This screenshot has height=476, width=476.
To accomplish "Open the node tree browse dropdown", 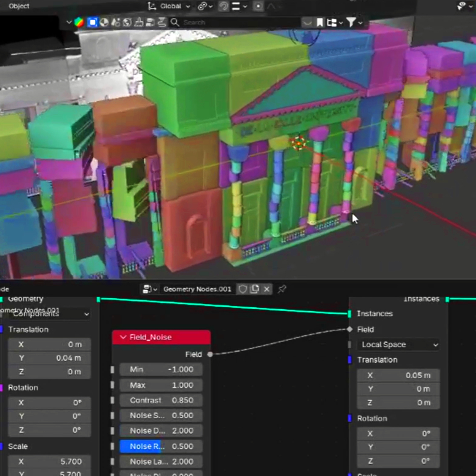I will click(149, 289).
